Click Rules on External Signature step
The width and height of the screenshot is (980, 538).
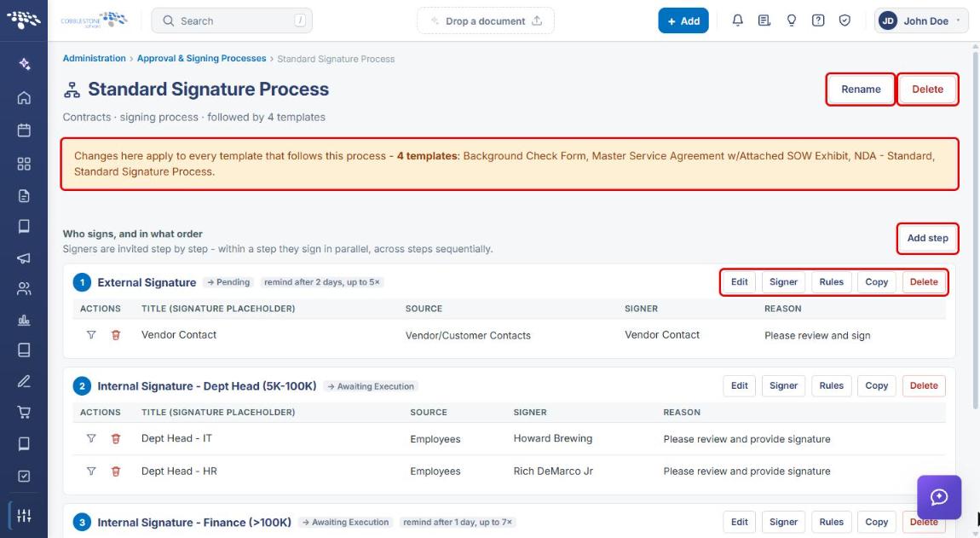point(831,282)
